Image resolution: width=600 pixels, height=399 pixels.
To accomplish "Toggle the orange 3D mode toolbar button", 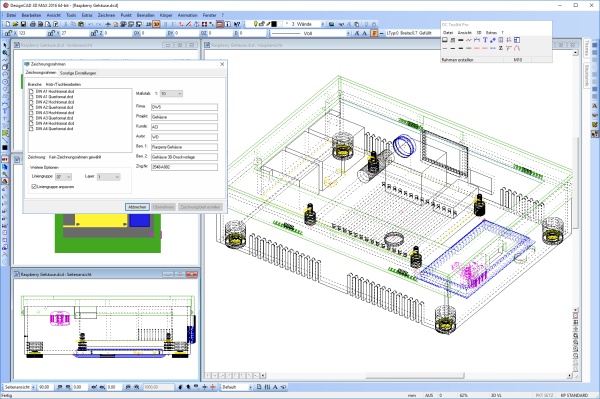I will point(156,24).
